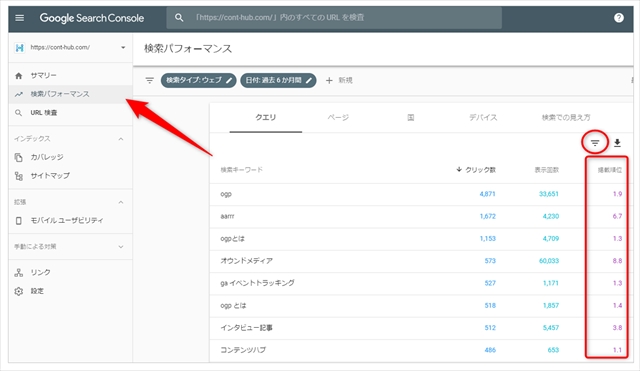Select the クエリ tab

click(x=266, y=118)
